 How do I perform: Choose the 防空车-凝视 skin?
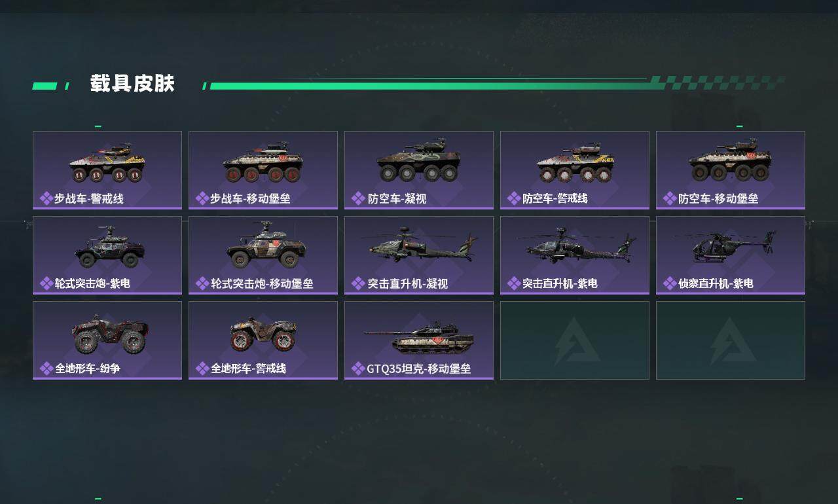pos(419,170)
